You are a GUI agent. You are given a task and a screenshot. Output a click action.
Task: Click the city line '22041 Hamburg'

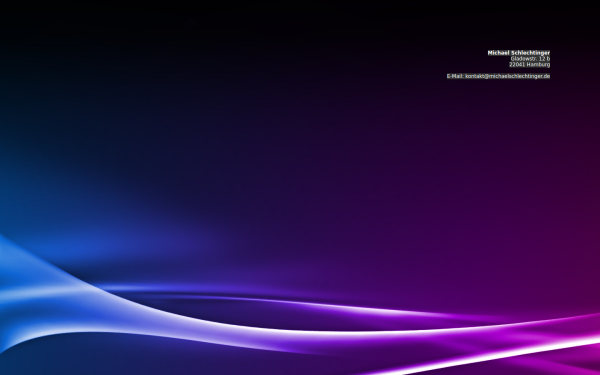pyautogui.click(x=529, y=64)
